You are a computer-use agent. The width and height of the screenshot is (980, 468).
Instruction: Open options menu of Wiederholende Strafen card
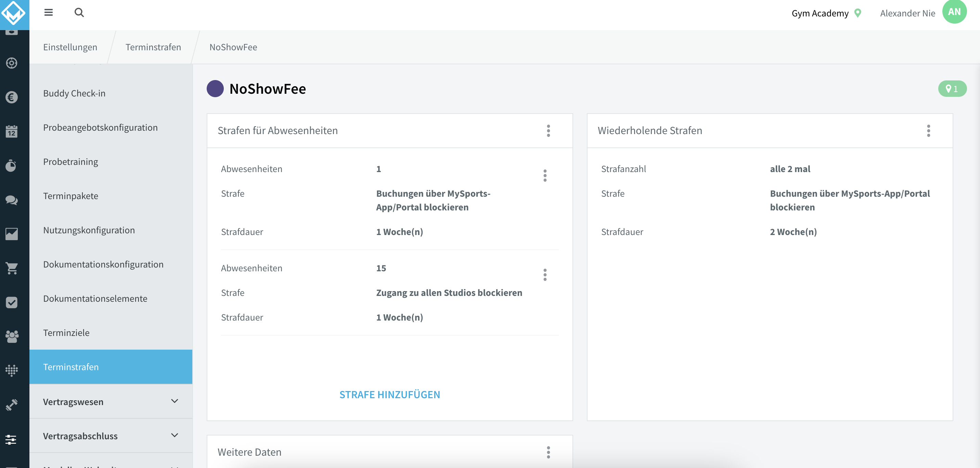pyautogui.click(x=928, y=130)
